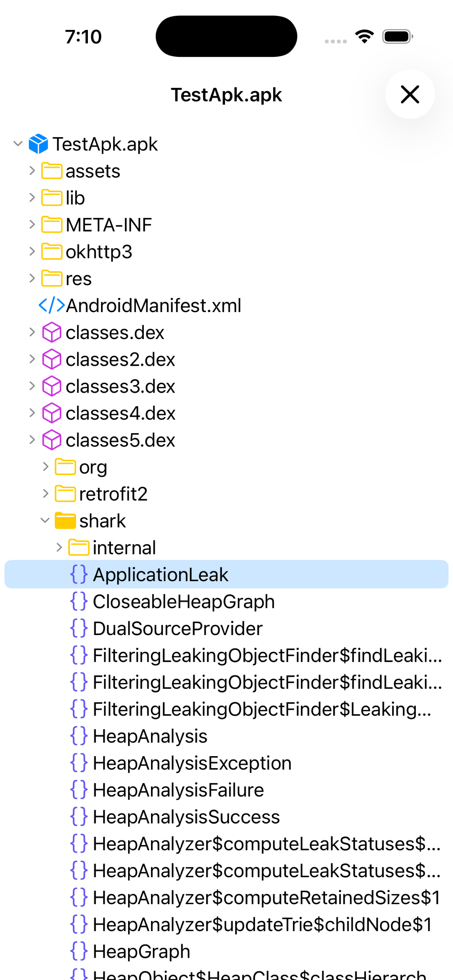Click the assets folder icon
Screen dimensions: 453x980
tap(52, 171)
